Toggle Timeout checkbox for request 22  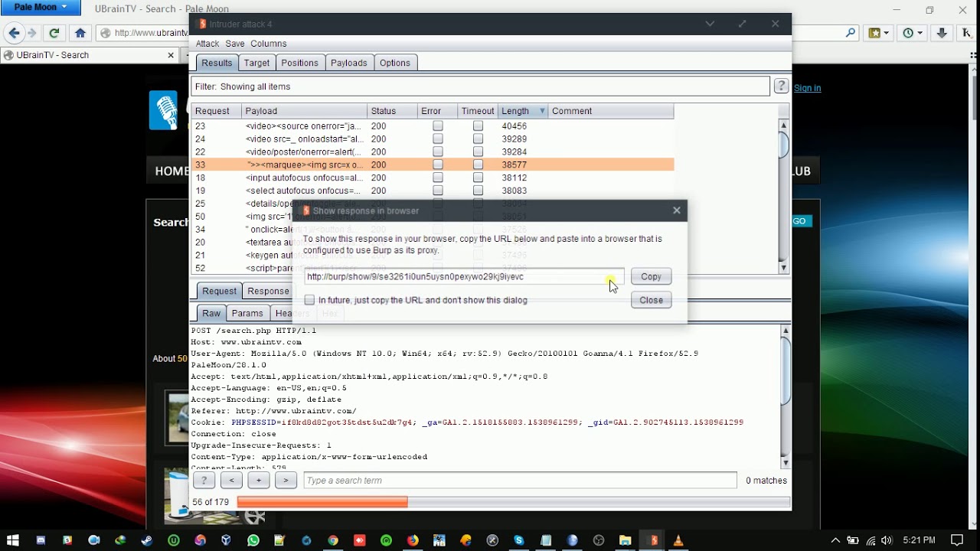click(x=478, y=152)
